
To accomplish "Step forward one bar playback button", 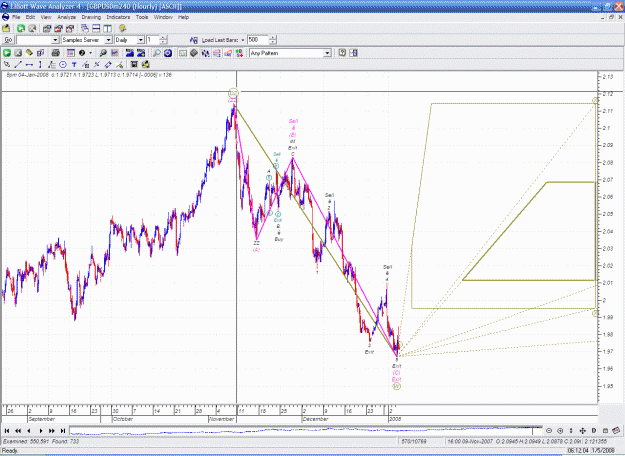I will (40, 430).
